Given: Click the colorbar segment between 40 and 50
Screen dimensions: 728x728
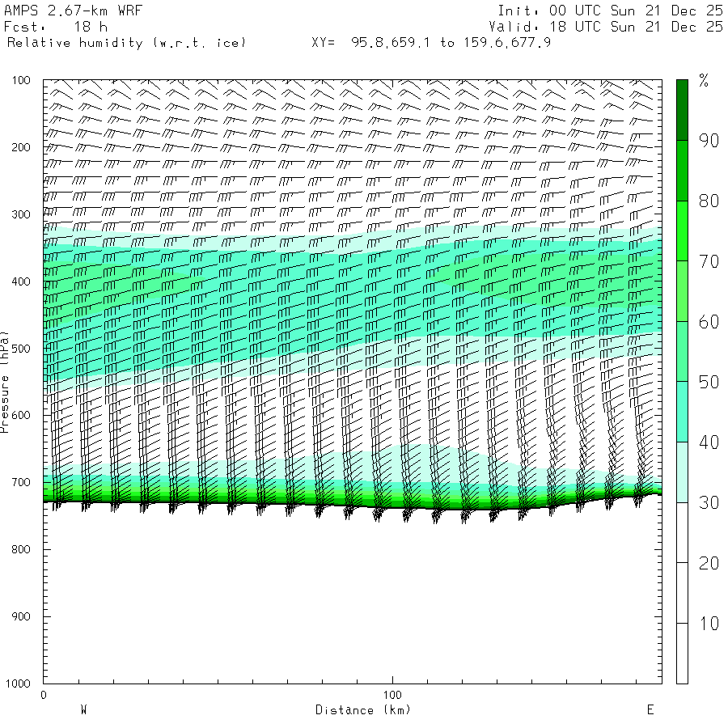Looking at the screenshot, I should click(x=682, y=412).
